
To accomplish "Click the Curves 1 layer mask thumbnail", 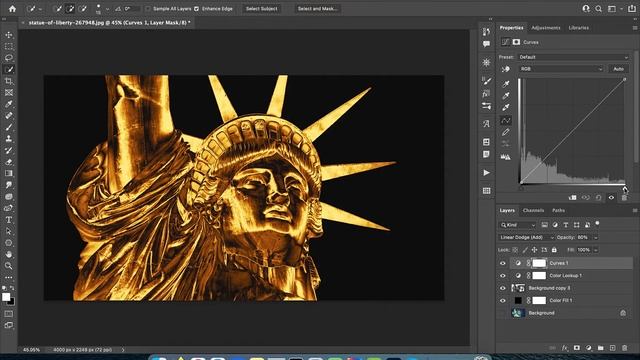I will pyautogui.click(x=539, y=263).
